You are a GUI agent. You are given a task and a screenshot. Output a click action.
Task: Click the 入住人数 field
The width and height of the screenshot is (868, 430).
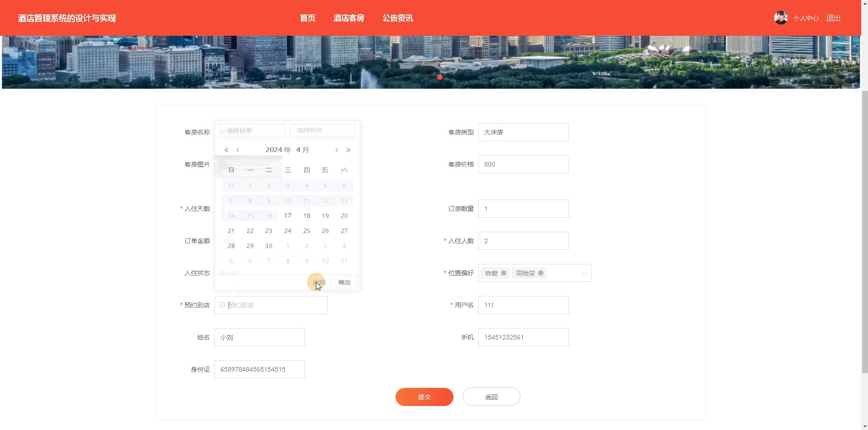tap(524, 241)
